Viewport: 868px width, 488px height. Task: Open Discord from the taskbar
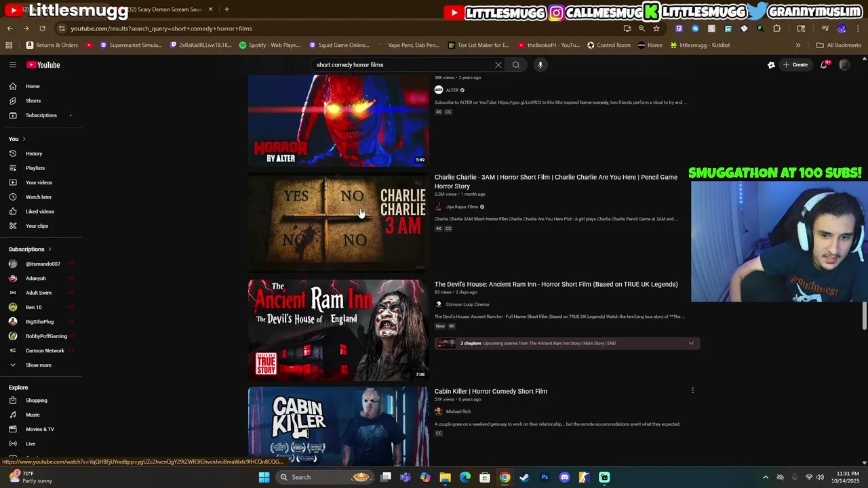coord(564,477)
